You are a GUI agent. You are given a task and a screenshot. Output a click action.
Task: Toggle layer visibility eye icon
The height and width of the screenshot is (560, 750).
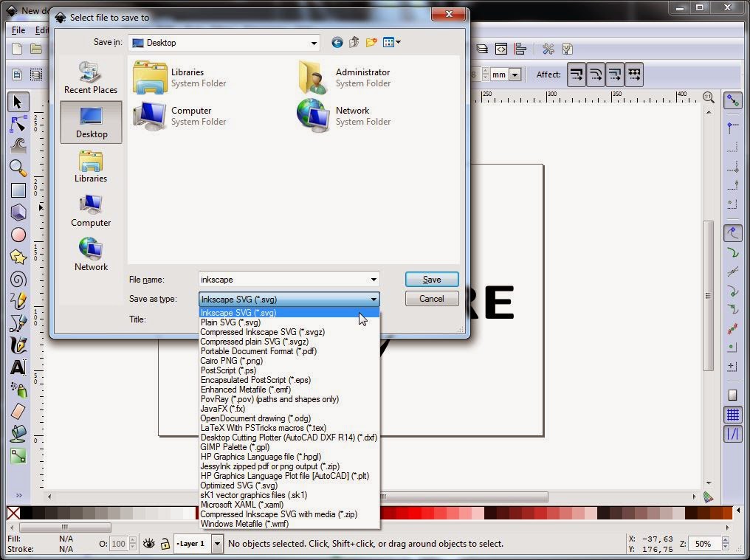(149, 543)
